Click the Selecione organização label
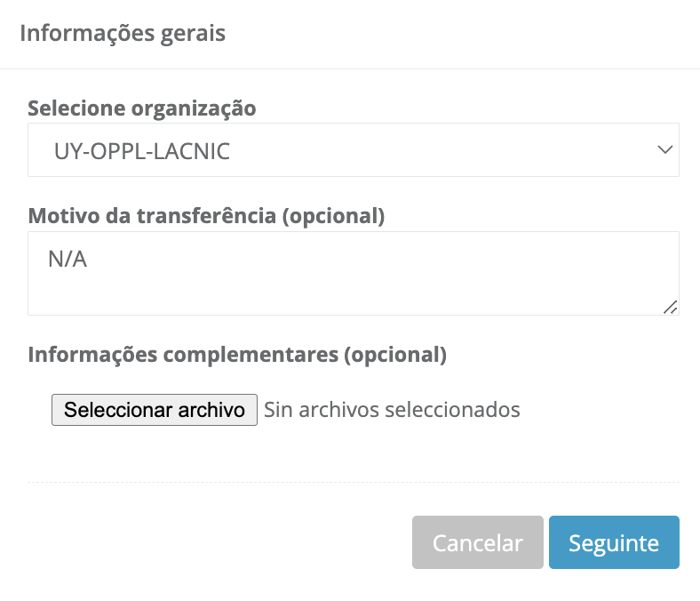This screenshot has height=601, width=700. point(142,108)
